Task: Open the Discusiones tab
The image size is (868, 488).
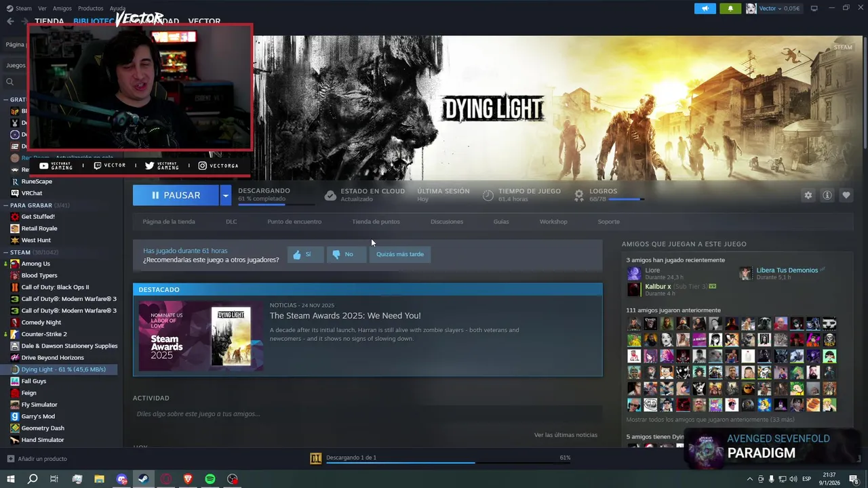Action: point(447,222)
